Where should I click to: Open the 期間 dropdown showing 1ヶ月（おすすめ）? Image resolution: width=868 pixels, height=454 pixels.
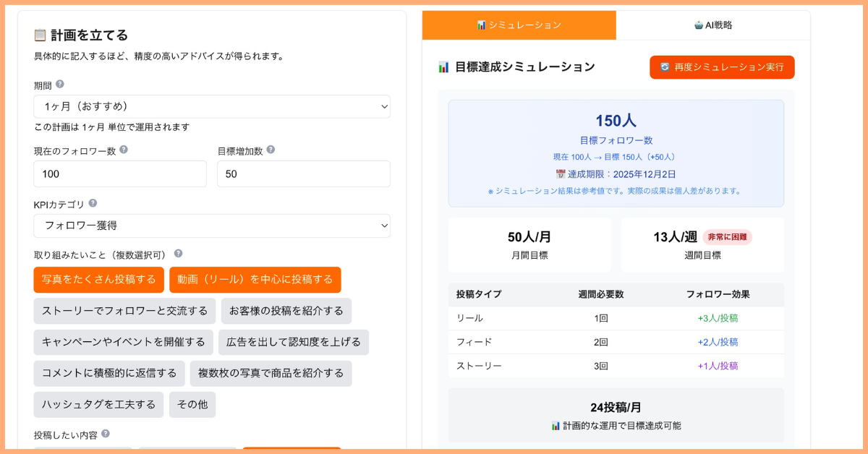pyautogui.click(x=212, y=106)
